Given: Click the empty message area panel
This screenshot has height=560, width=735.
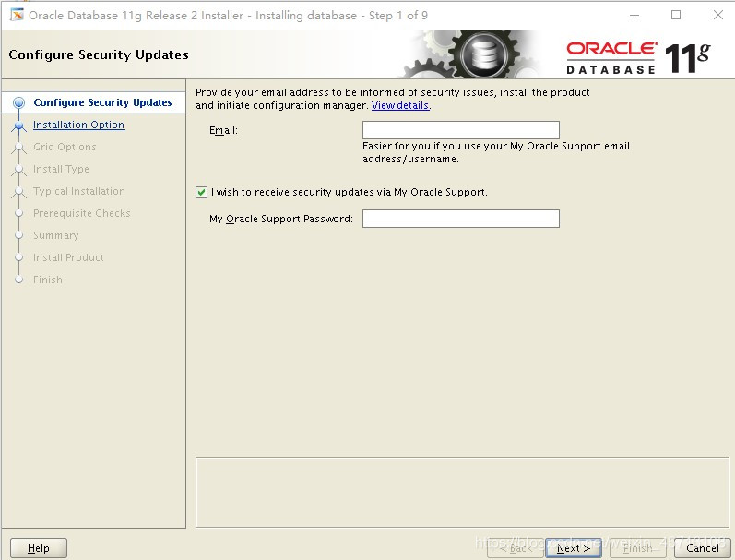Looking at the screenshot, I should pos(462,492).
